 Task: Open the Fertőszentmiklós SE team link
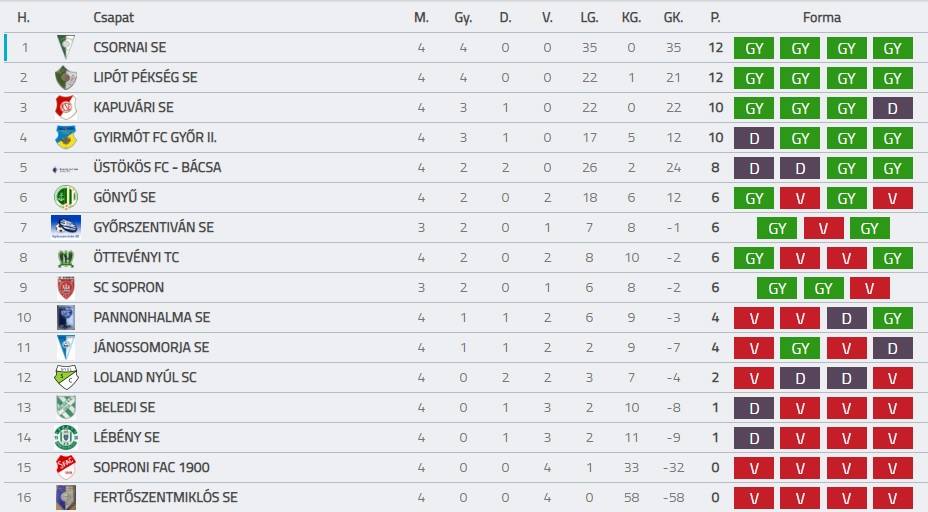tap(165, 497)
